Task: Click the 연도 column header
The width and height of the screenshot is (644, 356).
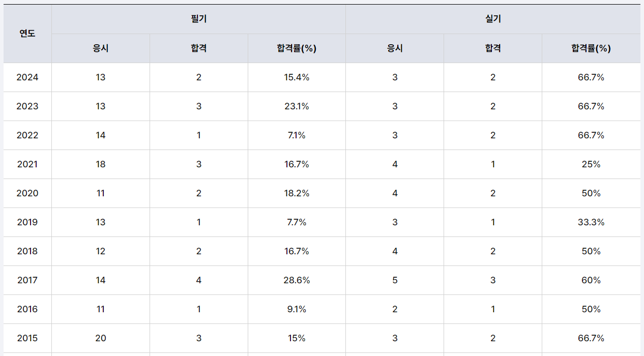Action: 27,34
